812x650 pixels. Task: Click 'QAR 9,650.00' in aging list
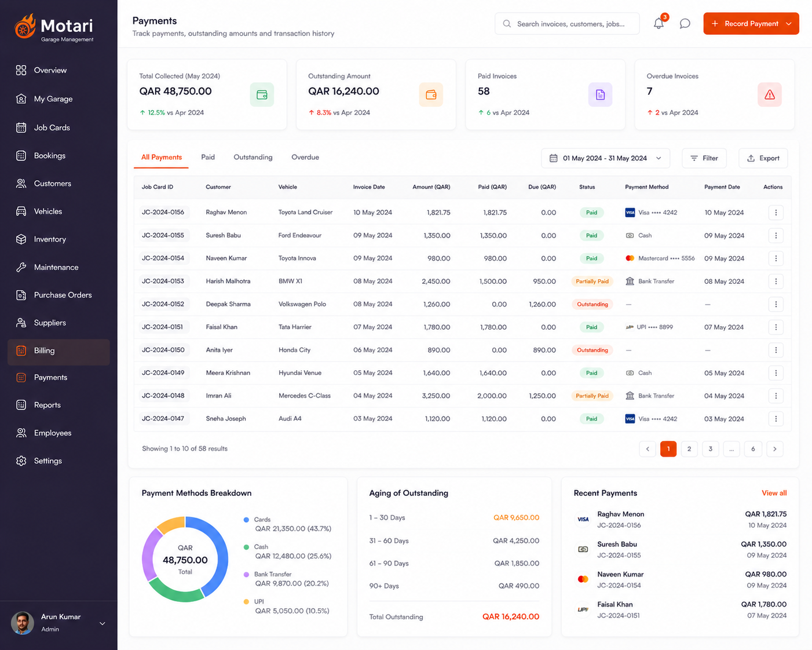516,517
